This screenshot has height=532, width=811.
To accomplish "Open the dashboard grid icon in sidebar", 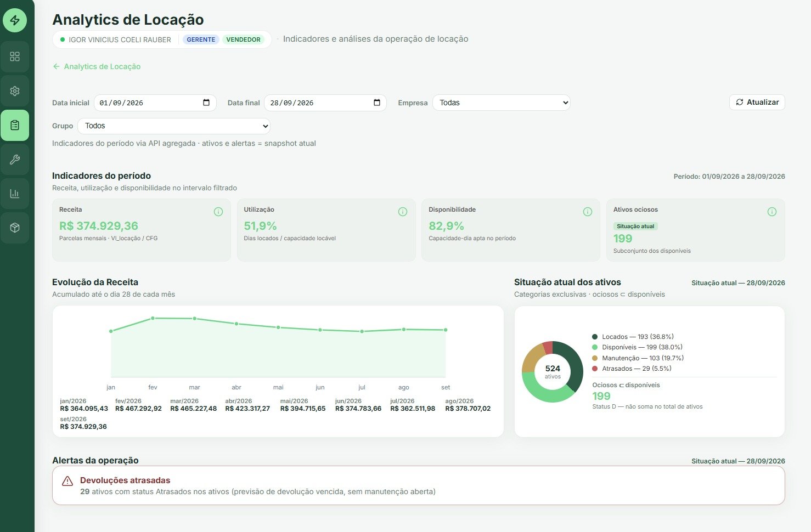I will [15, 56].
